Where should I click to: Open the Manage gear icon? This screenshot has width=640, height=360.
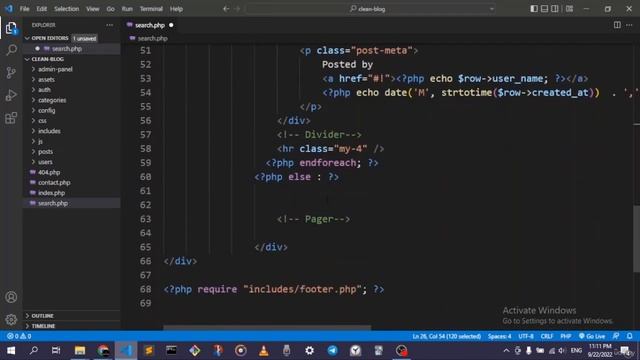[11, 319]
